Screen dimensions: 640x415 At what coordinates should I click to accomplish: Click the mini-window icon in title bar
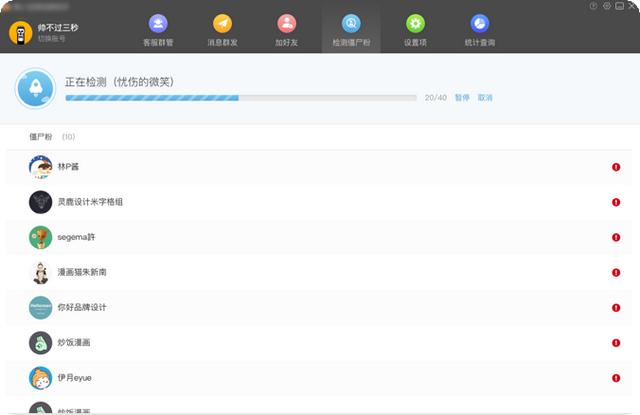tap(620, 6)
